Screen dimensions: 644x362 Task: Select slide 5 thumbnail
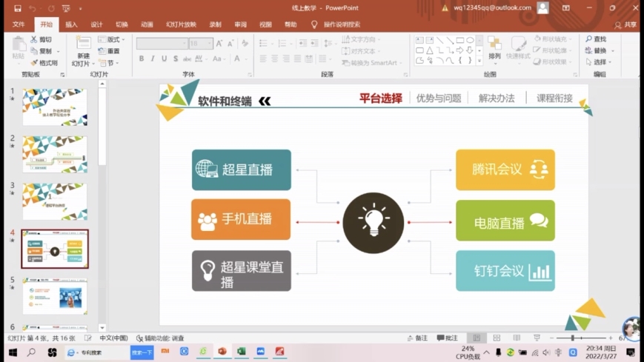click(55, 296)
